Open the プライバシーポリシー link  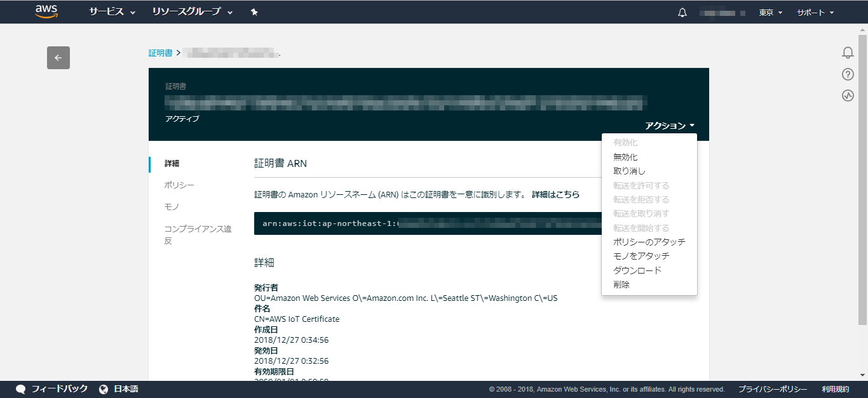(x=773, y=389)
